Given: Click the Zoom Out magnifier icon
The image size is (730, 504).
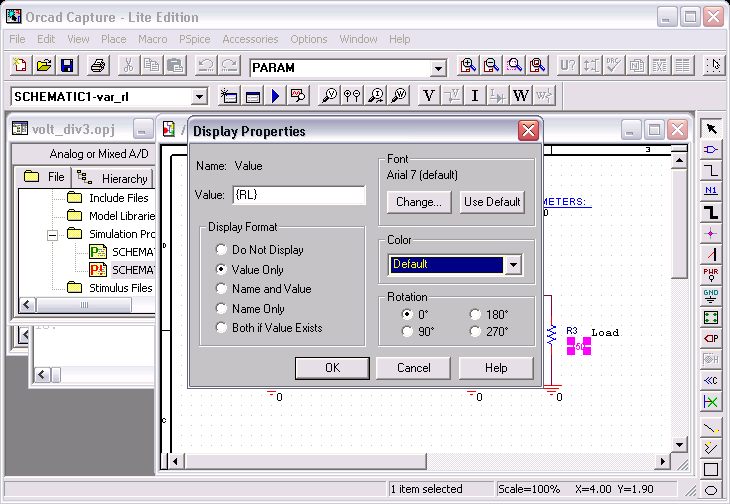Looking at the screenshot, I should coord(491,66).
